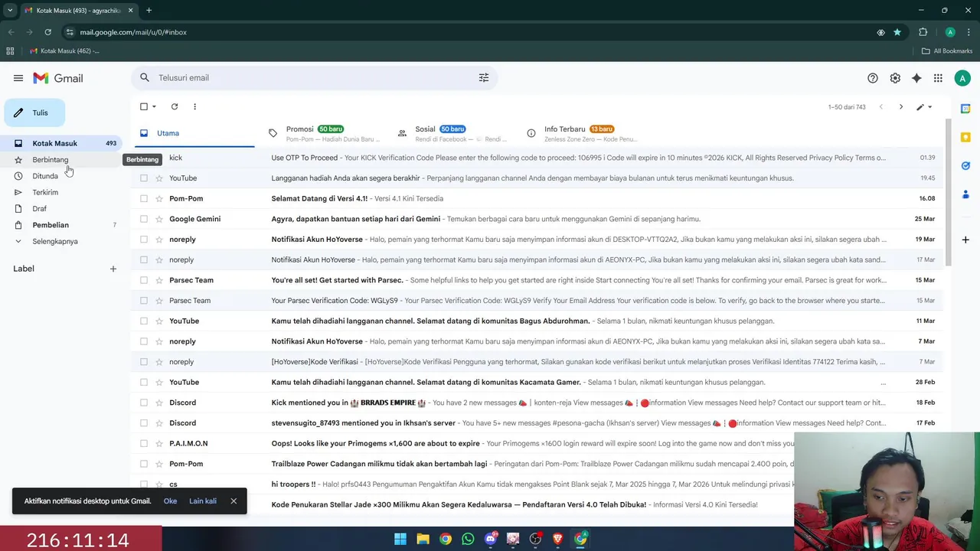
Task: Click the search magnifier icon
Action: coord(145,77)
